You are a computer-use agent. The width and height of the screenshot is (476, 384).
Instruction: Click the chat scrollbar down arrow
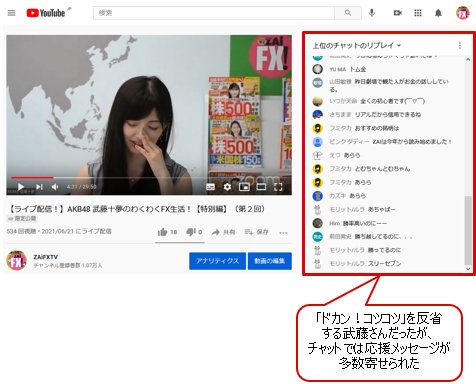point(468,269)
